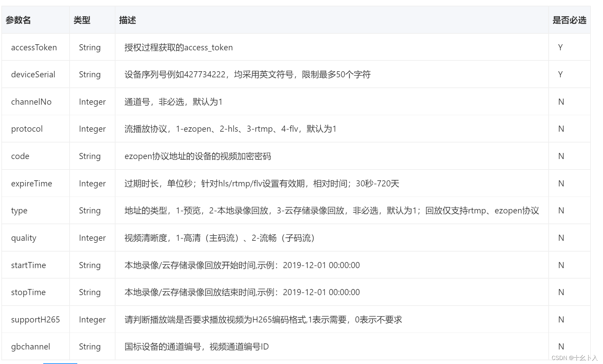The width and height of the screenshot is (603, 364).
Task: Click the String type in accessToken row
Action: click(90, 48)
